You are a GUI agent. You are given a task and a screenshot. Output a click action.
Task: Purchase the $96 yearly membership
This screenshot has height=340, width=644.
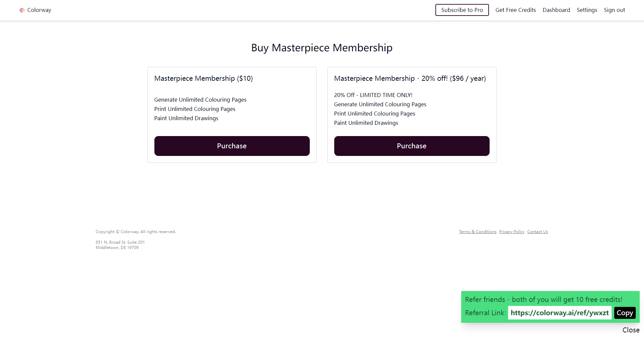412,146
